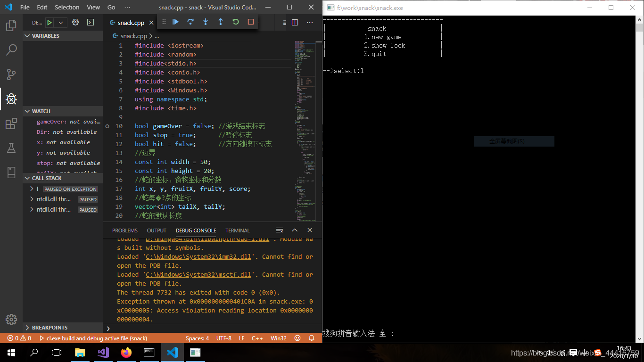Open the Extensions view icon

[11, 123]
